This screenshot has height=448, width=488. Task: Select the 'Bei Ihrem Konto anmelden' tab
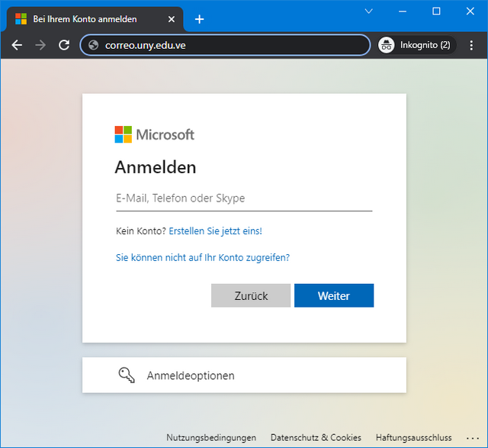pos(95,19)
